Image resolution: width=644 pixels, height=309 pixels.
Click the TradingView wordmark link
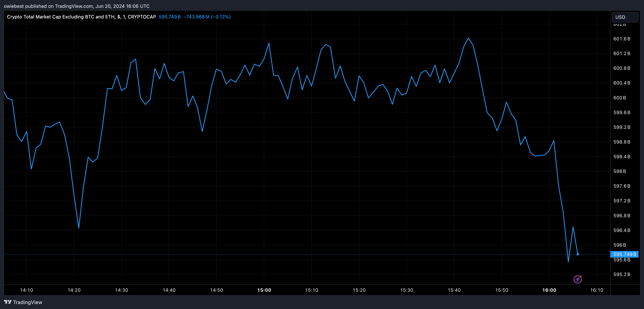pos(27,302)
